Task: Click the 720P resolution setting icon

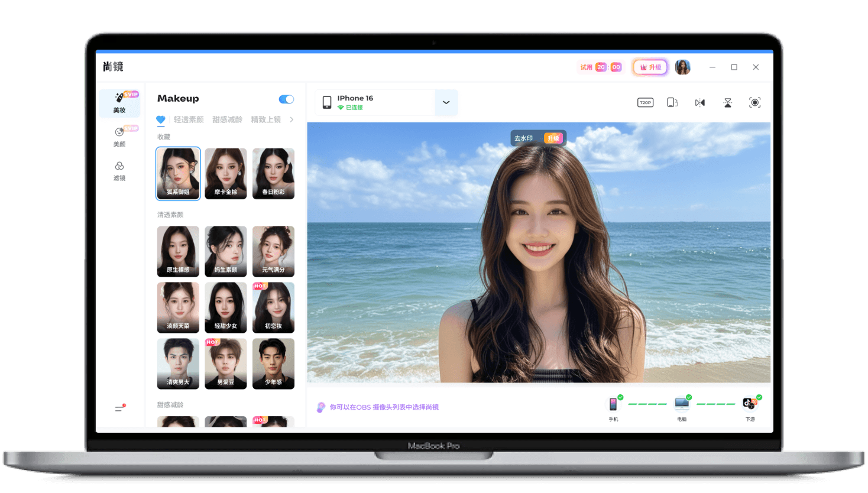Action: (644, 102)
